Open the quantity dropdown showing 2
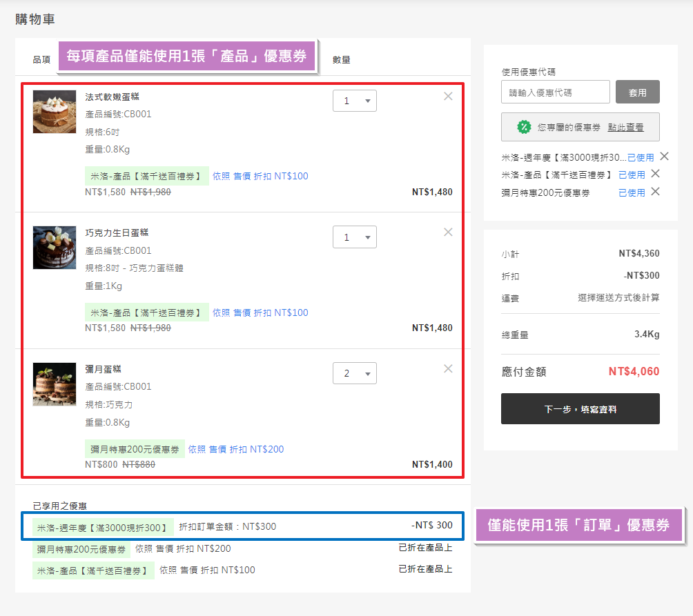 (355, 372)
